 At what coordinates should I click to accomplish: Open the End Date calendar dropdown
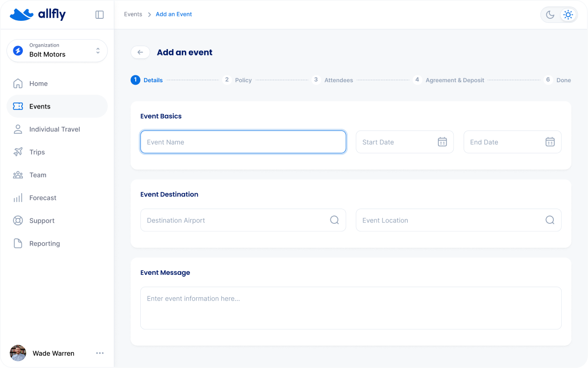click(x=550, y=142)
